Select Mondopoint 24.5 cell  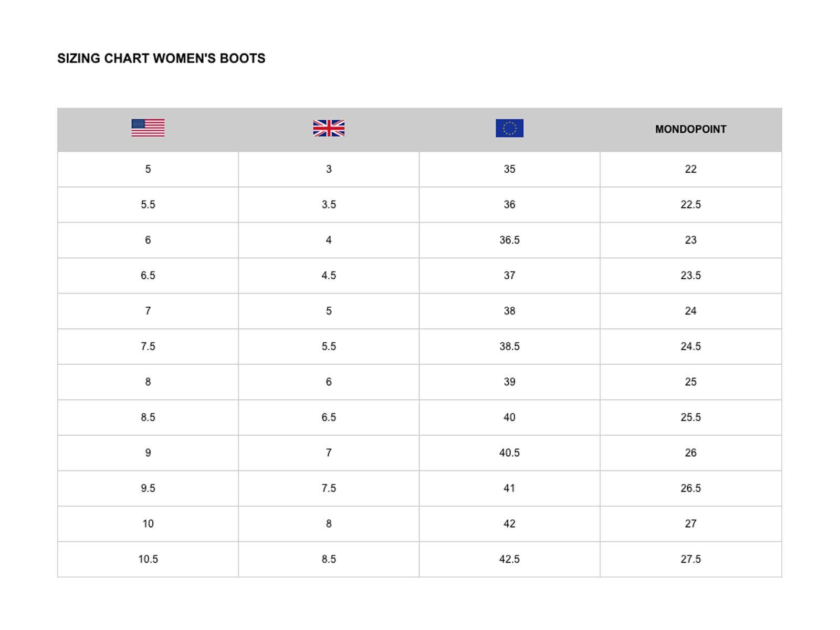[x=690, y=346]
